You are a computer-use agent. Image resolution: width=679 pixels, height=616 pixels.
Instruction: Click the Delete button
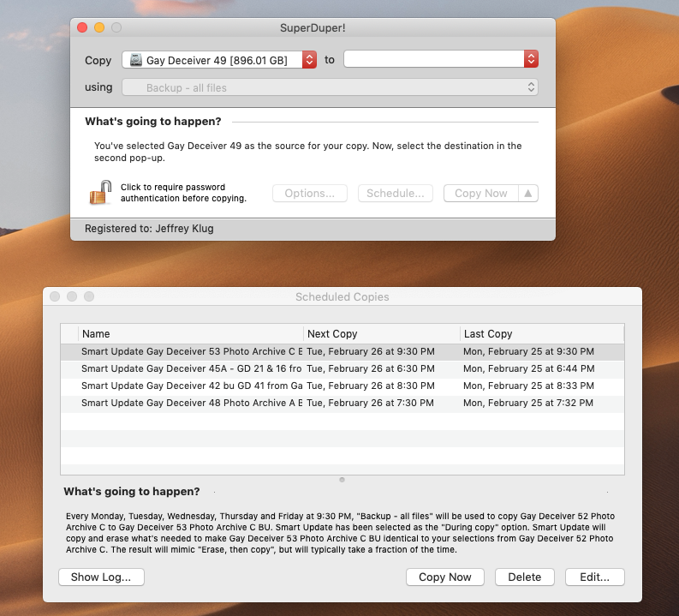524,577
